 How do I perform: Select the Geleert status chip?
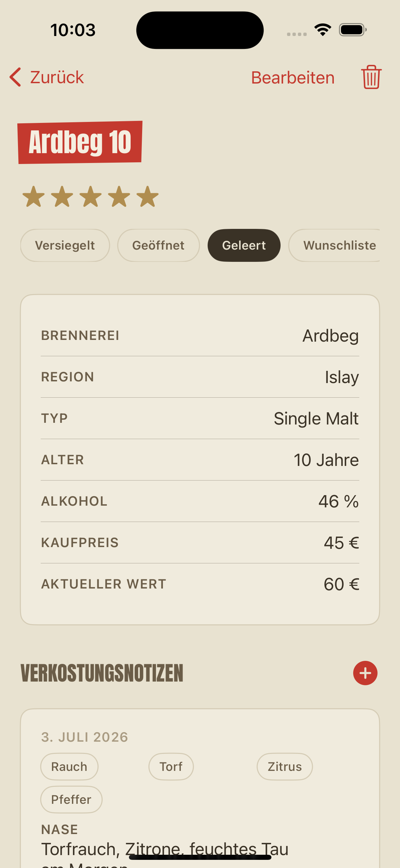click(244, 245)
